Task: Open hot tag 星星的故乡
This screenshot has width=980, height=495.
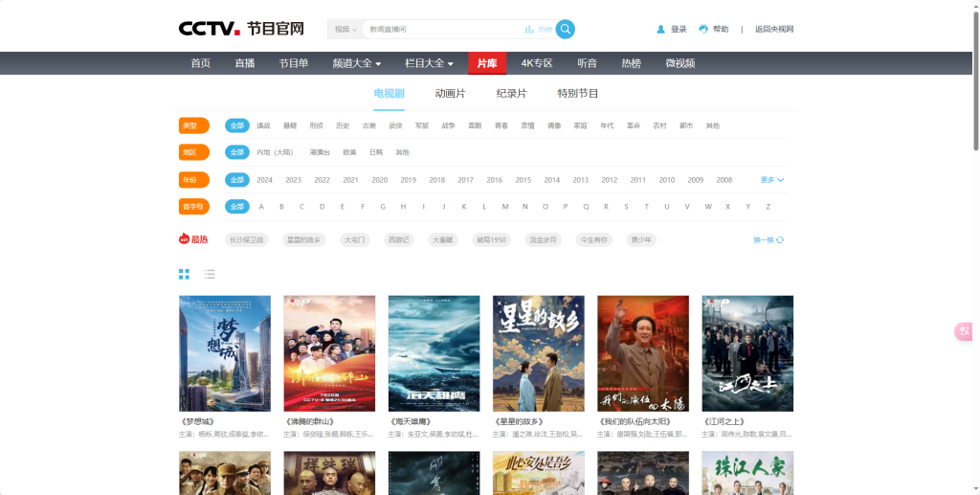Action: [303, 240]
